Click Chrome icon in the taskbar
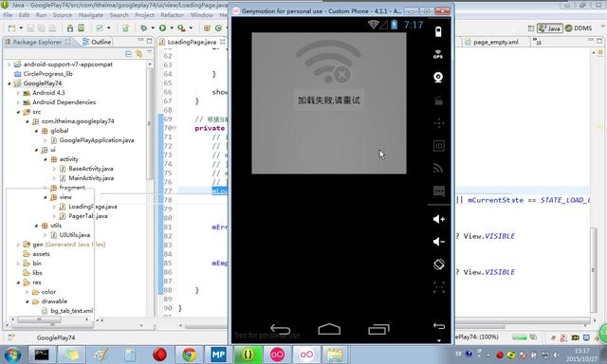607x364 pixels. point(190,355)
